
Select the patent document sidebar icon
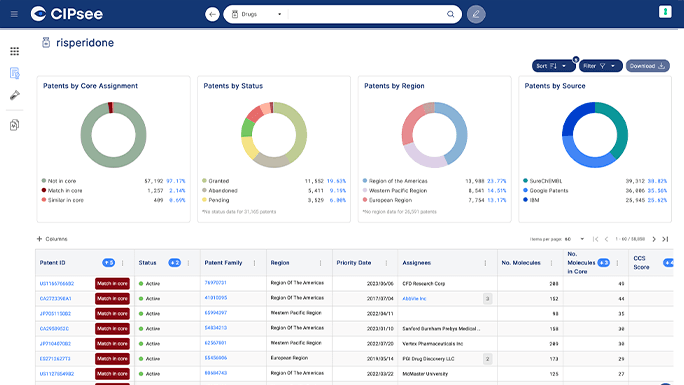click(x=14, y=73)
